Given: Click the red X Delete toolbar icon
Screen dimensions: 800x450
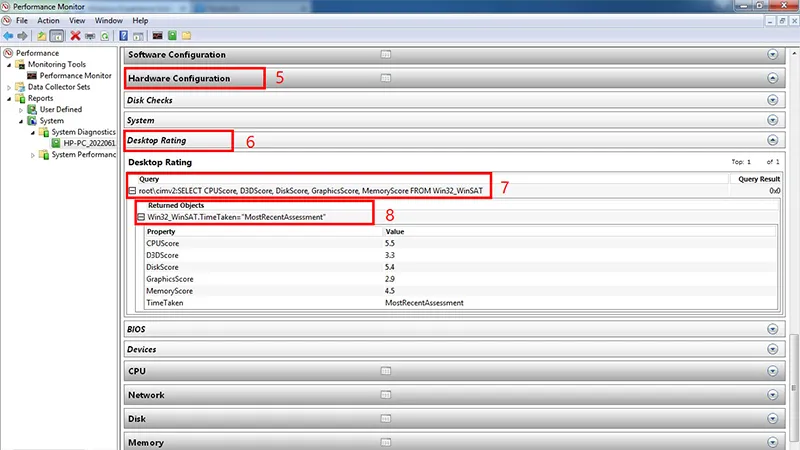Looking at the screenshot, I should 75,35.
